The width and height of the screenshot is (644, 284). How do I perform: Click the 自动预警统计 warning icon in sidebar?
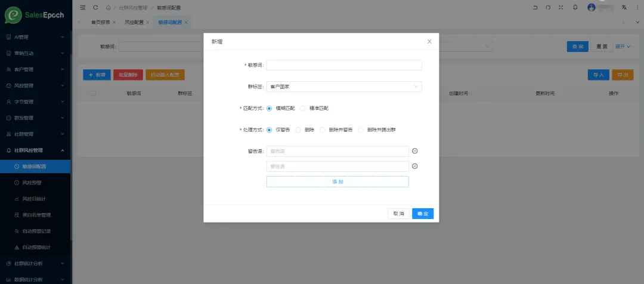17,248
